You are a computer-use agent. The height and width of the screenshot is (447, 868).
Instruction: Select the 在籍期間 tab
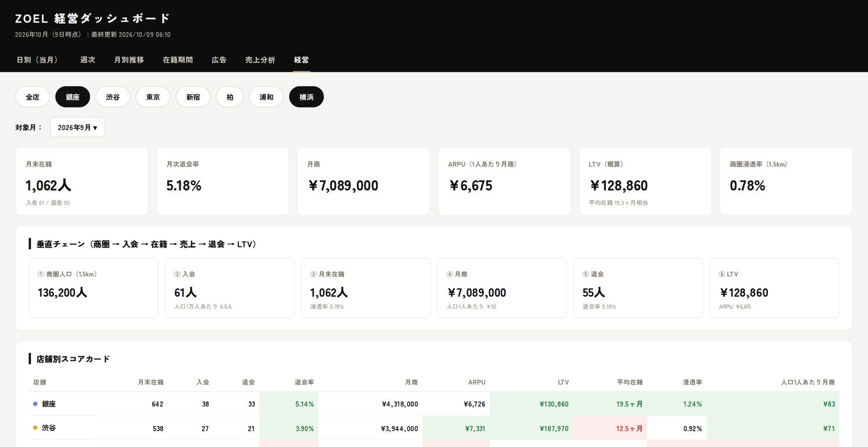pyautogui.click(x=178, y=60)
